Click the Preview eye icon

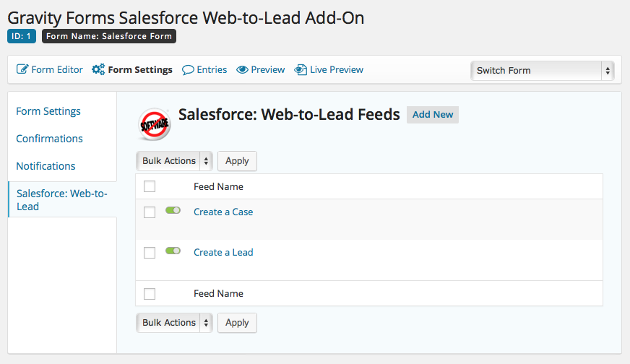point(243,70)
